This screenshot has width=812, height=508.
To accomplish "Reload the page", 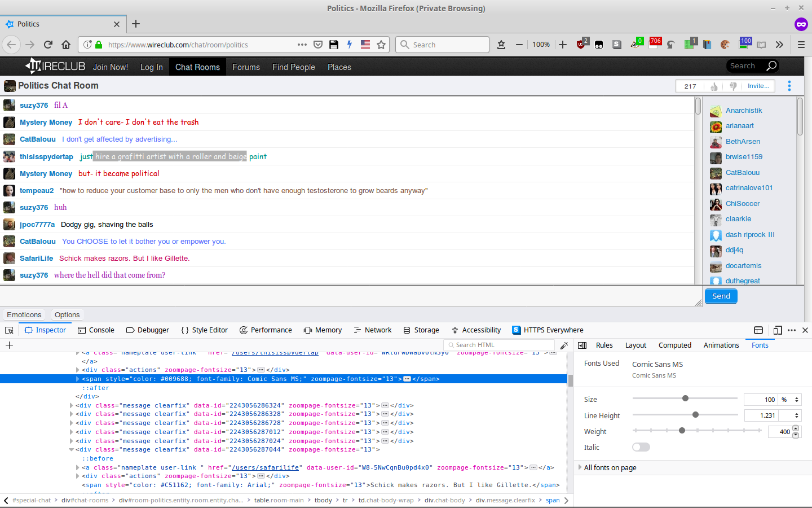I will click(x=48, y=45).
